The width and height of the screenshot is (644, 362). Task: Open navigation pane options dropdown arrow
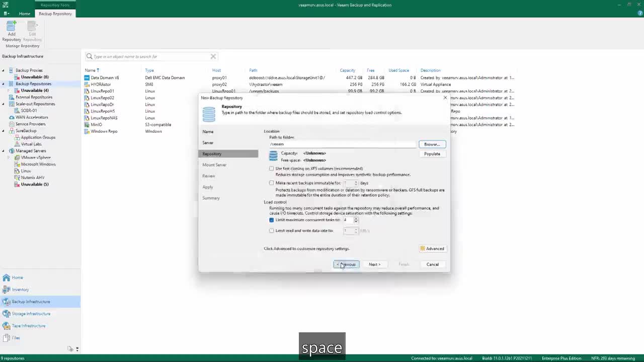[77, 349]
